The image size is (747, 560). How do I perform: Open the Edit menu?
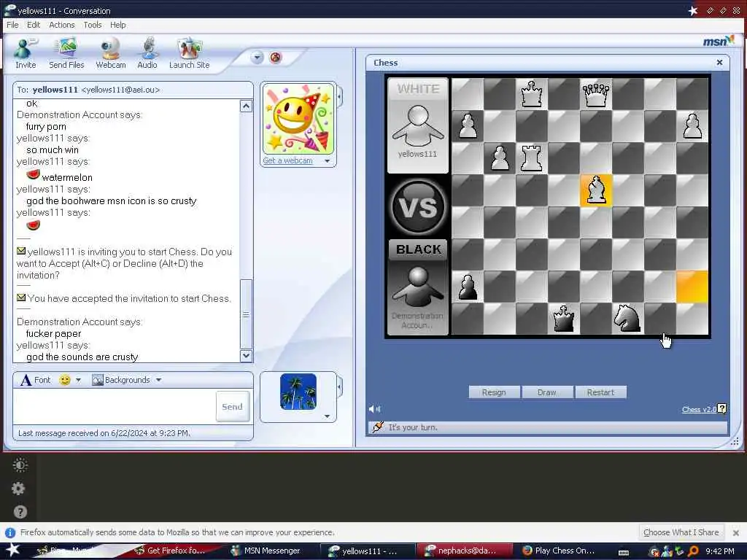tap(34, 25)
